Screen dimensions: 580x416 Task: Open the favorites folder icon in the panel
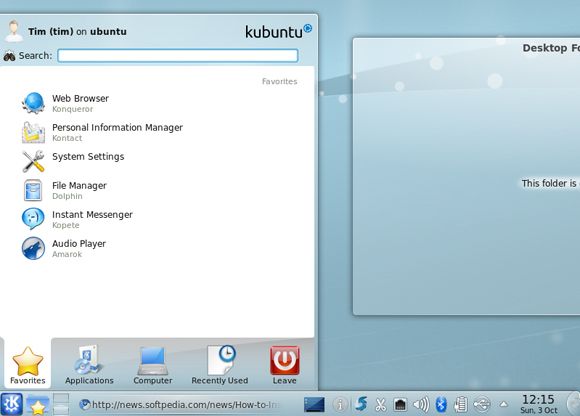coord(37,405)
